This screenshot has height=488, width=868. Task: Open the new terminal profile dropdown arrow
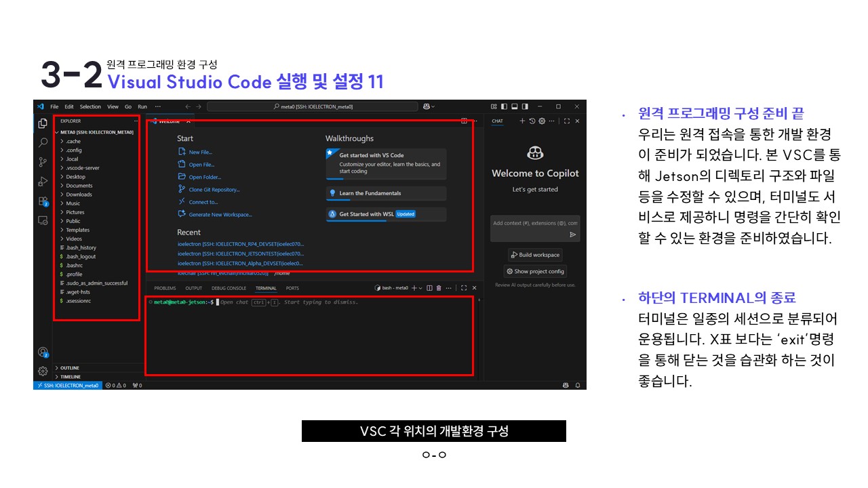[x=421, y=288]
